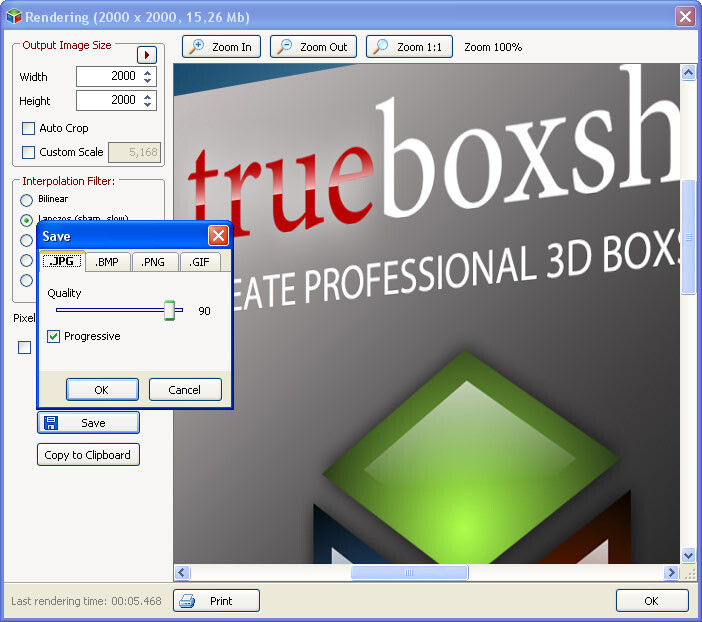Image resolution: width=702 pixels, height=622 pixels.
Task: Click the JPG Quality slider handle
Action: pos(169,310)
